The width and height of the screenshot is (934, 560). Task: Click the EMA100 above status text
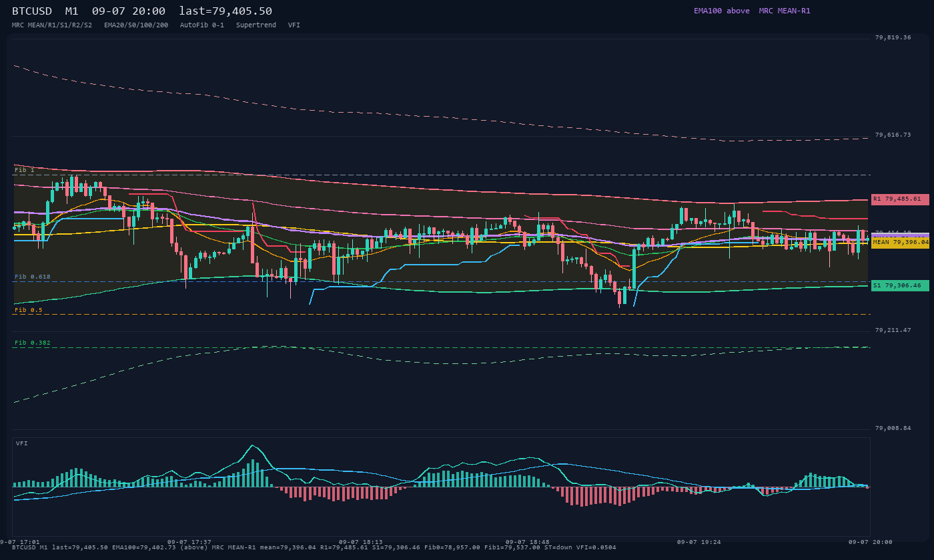click(x=722, y=11)
